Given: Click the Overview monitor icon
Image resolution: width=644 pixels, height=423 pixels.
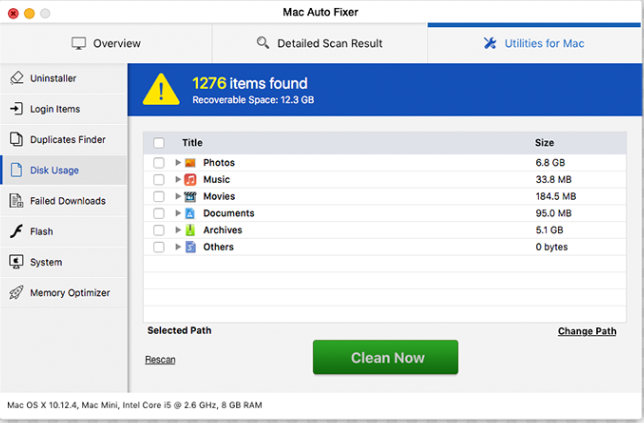Looking at the screenshot, I should tap(78, 43).
